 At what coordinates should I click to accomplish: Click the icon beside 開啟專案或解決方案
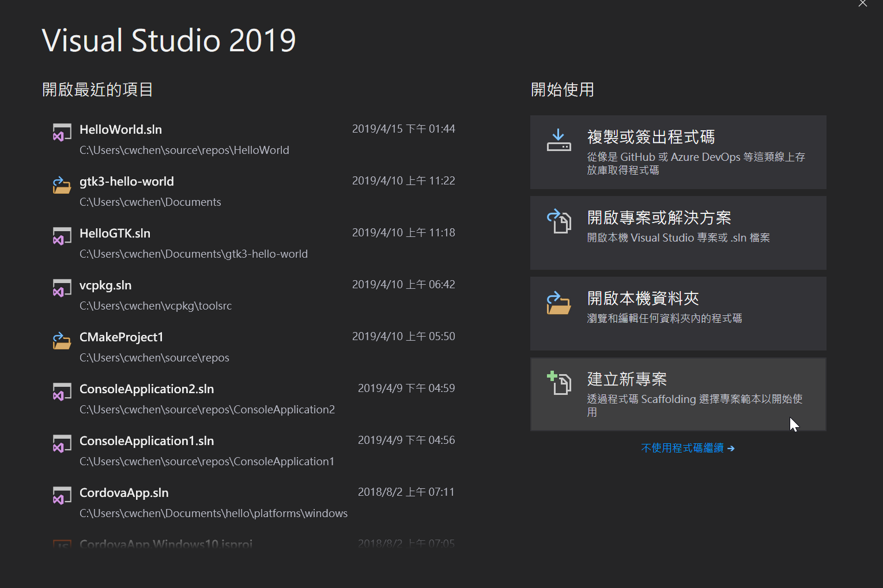(x=559, y=221)
